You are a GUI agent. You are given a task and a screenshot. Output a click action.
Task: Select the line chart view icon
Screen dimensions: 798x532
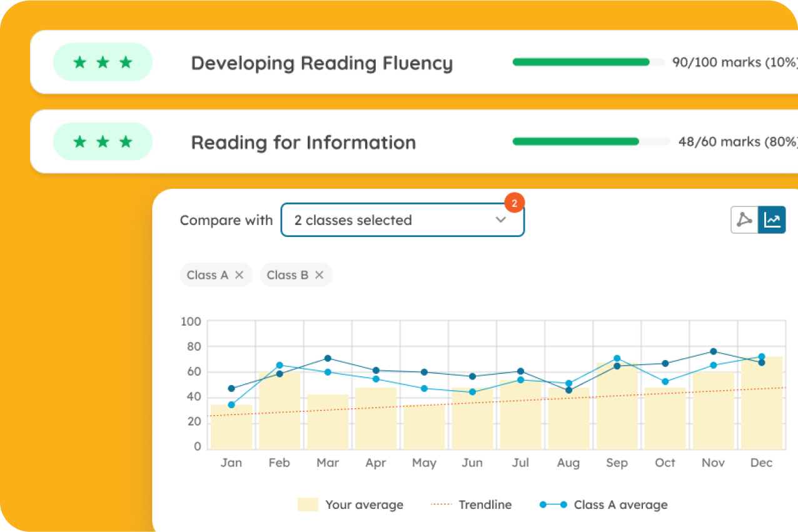tap(772, 220)
